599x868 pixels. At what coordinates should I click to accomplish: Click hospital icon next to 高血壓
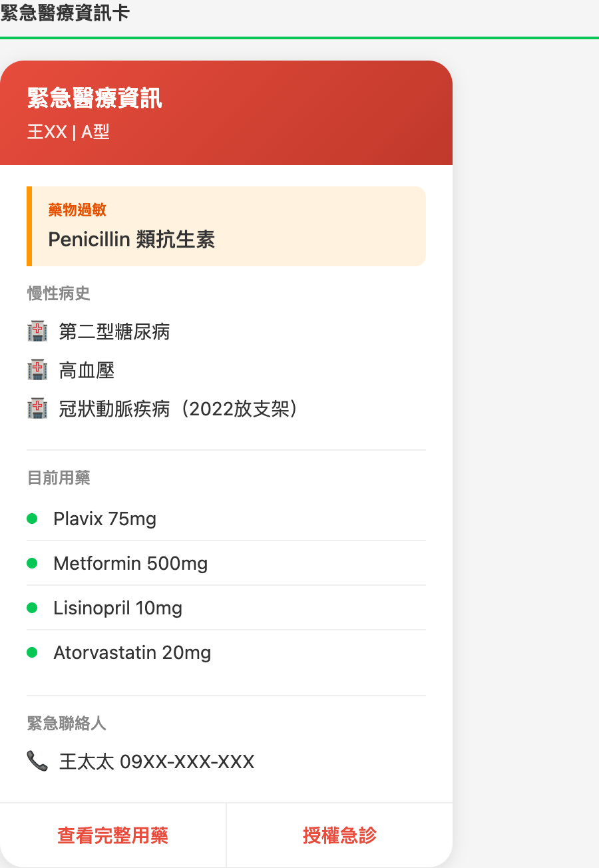(37, 369)
